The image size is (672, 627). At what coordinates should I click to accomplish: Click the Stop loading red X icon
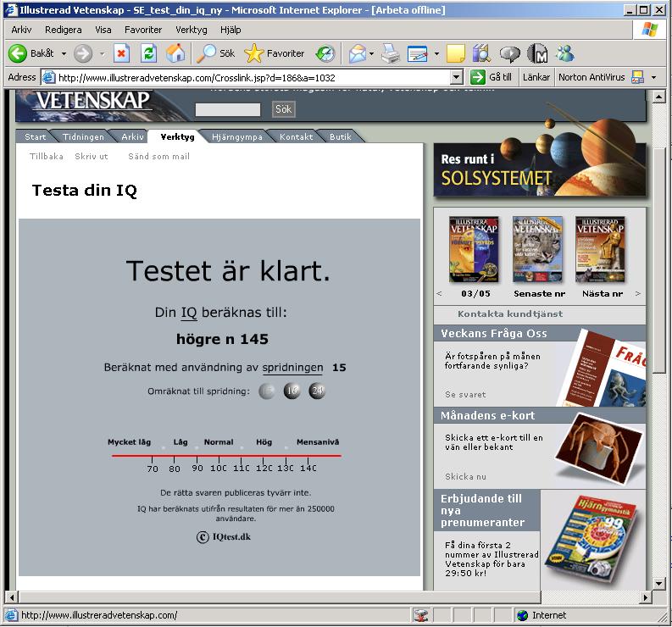coord(122,53)
